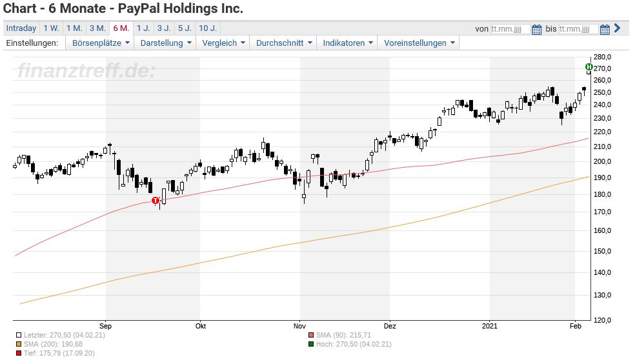Click the 280,0 price axis label
Viewport: 635px width, 364px height.
click(x=602, y=57)
